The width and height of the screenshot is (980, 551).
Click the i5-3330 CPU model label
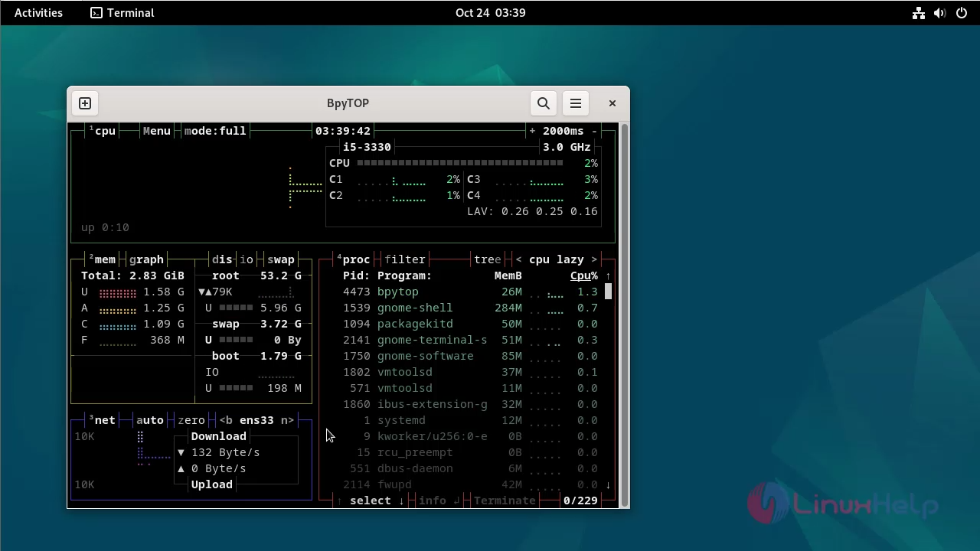367,147
